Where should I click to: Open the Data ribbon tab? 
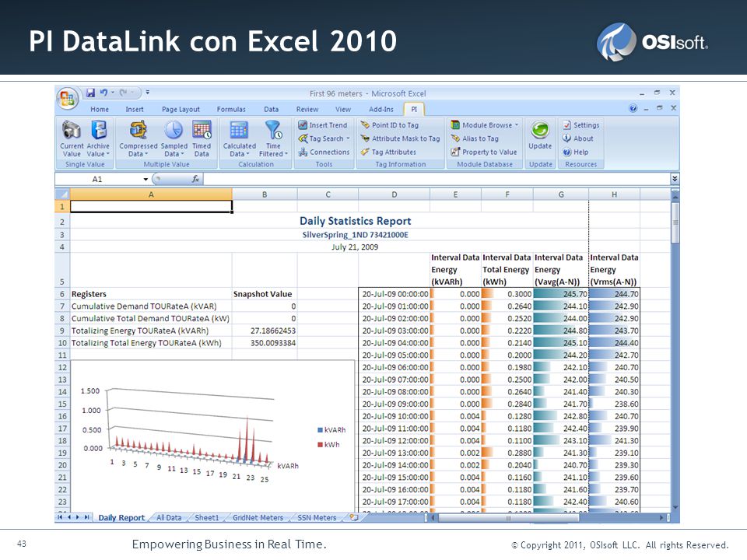271,109
